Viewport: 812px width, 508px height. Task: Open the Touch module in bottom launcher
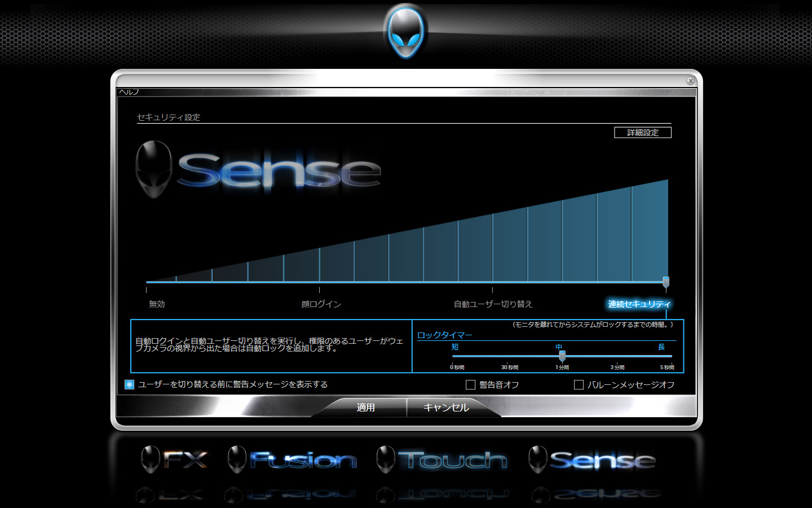pyautogui.click(x=442, y=459)
